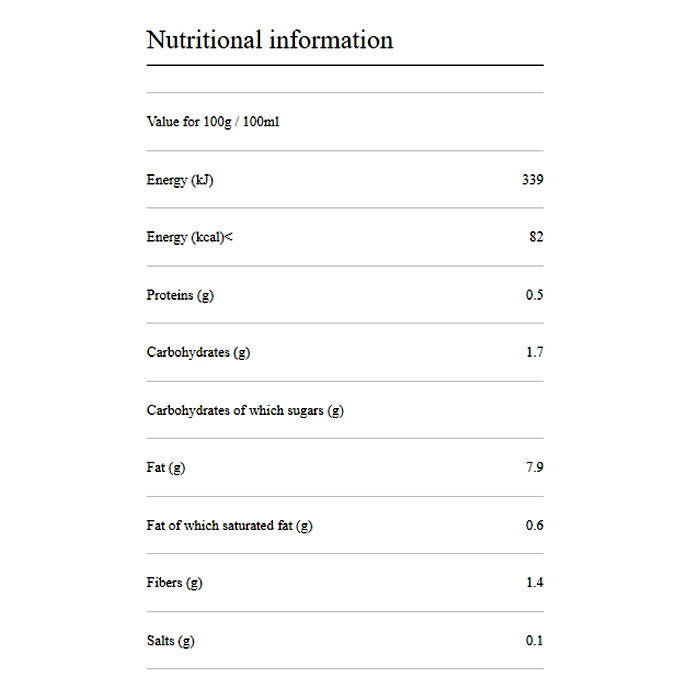Viewport: 700px width, 700px height.
Task: Select the Salts (g) row label
Action: 170,640
